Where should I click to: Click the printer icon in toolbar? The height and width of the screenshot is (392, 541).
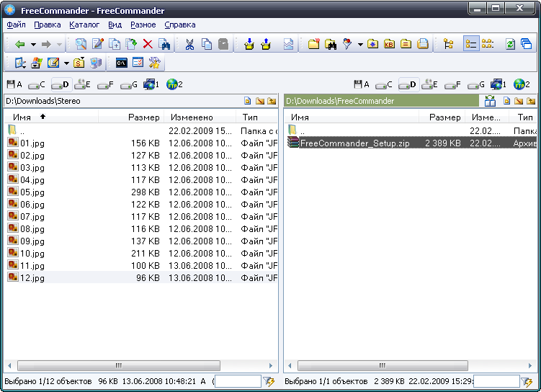coord(423,44)
